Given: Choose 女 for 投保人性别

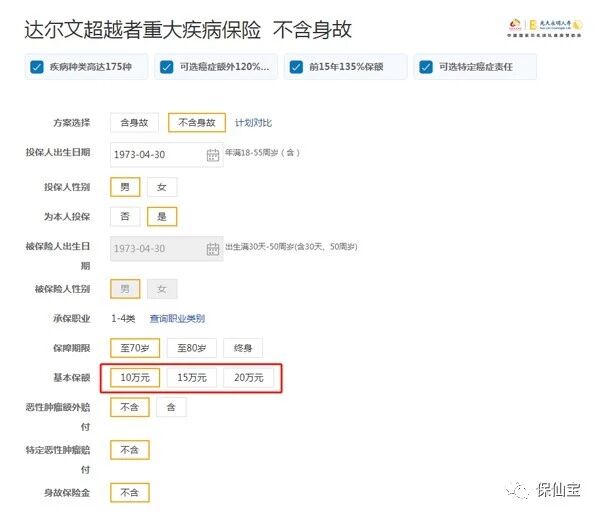Looking at the screenshot, I should [162, 187].
